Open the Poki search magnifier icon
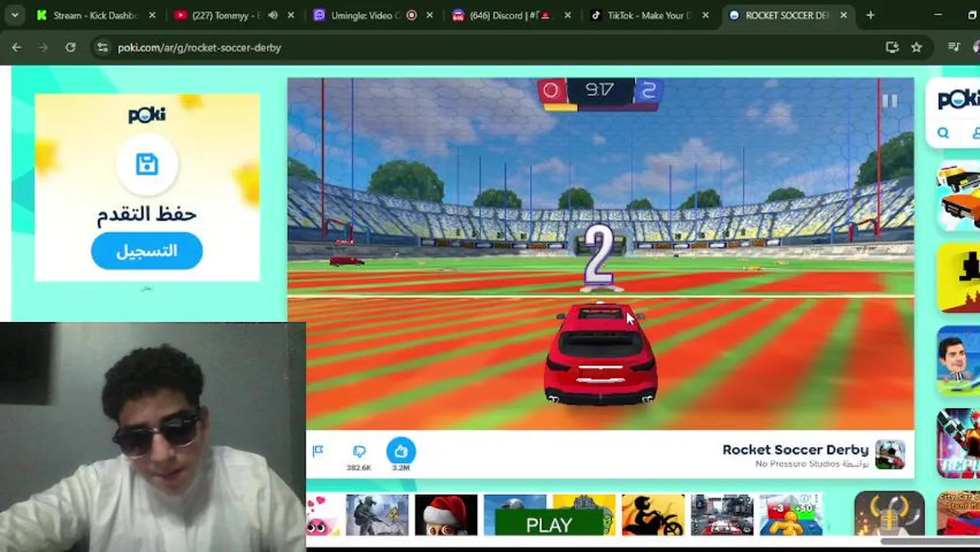 [x=943, y=133]
